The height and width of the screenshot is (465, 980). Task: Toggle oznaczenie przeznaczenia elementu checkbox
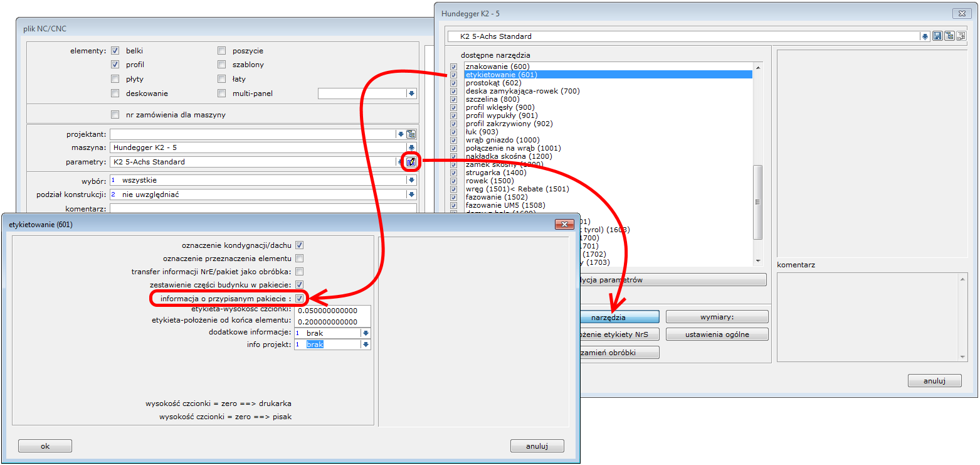pos(300,259)
